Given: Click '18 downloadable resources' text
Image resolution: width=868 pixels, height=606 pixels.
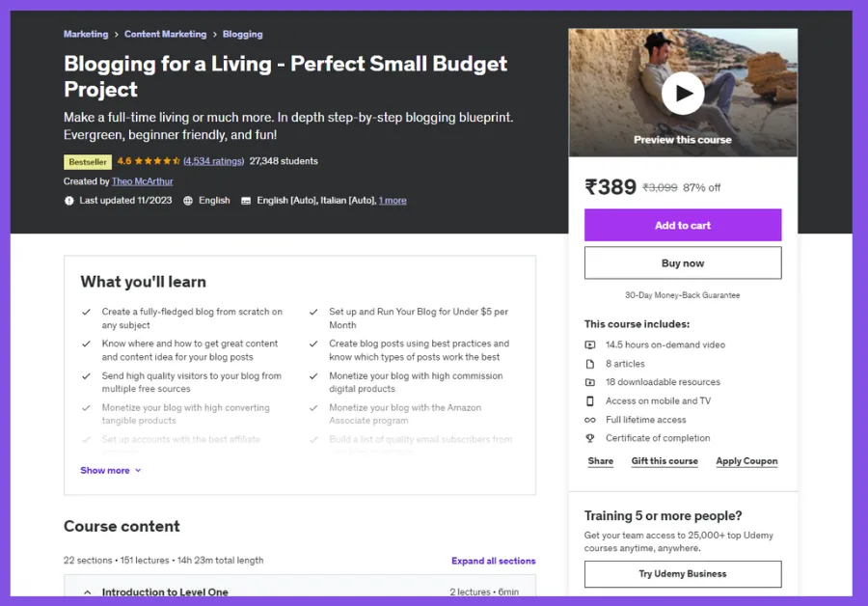Looking at the screenshot, I should 663,382.
